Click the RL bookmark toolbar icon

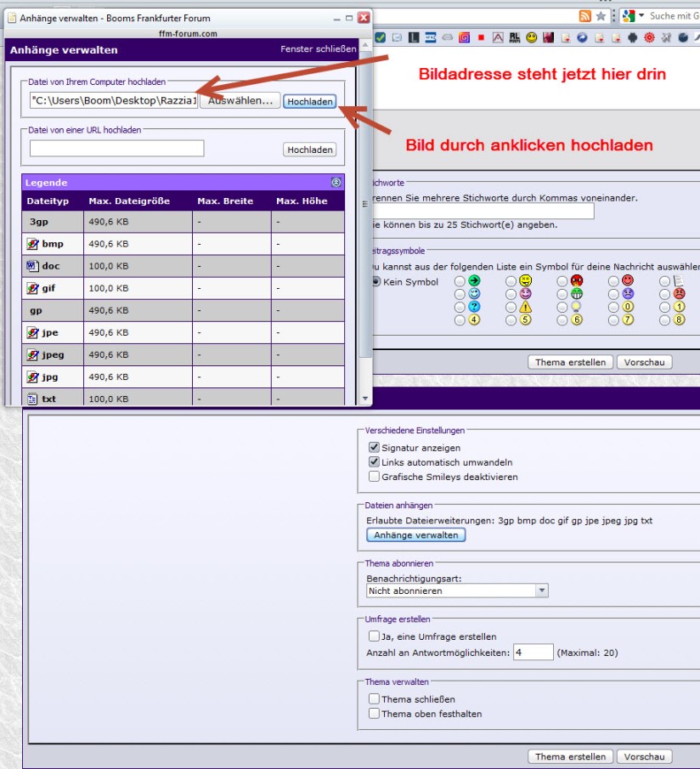coord(515,37)
